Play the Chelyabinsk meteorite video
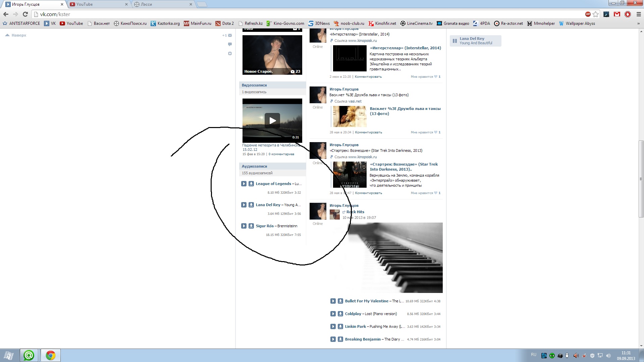Image resolution: width=644 pixels, height=362 pixels. 272,120
